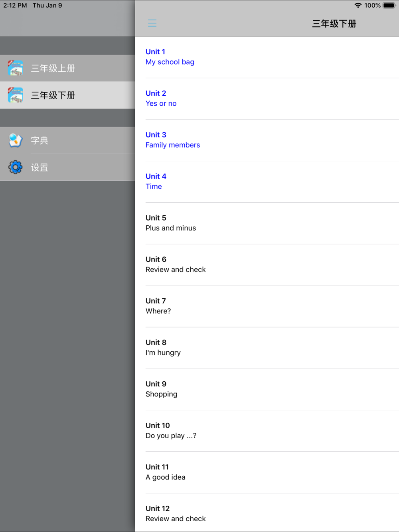Open 字典 dictionary menu item
This screenshot has width=399, height=532.
tap(67, 140)
